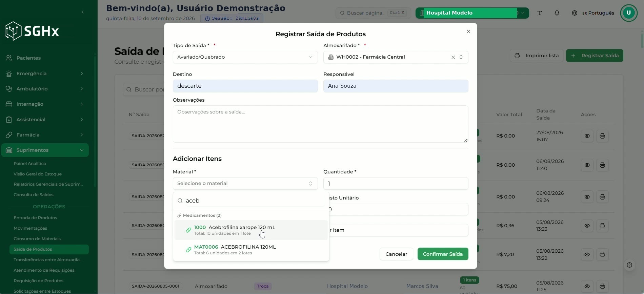This screenshot has width=644, height=294.
Task: Click the SGHx logo
Action: pos(32,31)
